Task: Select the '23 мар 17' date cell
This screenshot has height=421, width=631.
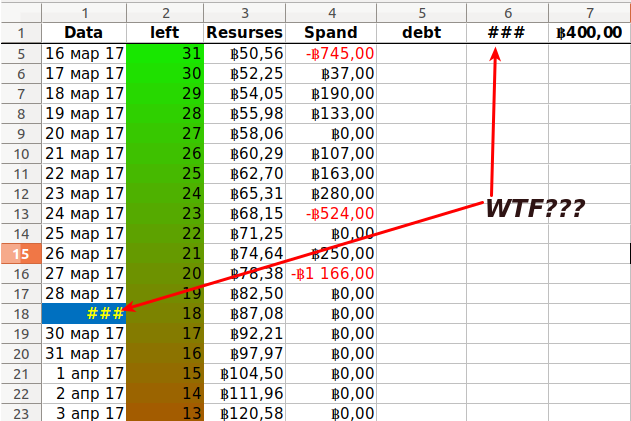Action: tap(84, 194)
